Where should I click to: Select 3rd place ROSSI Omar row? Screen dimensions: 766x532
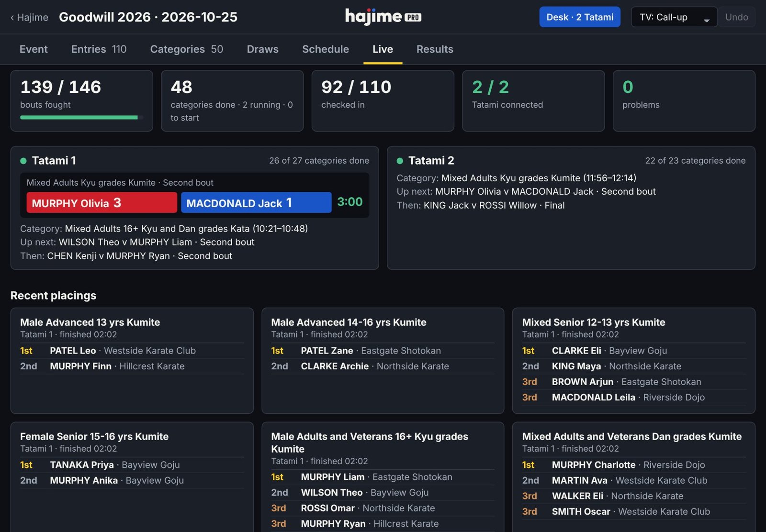point(383,508)
